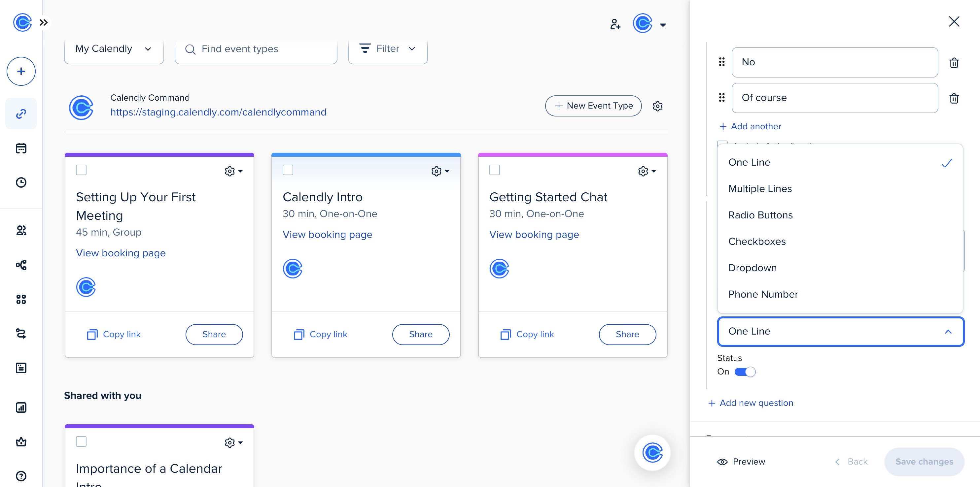Open Integrations grid icon in sidebar
The image size is (980, 487).
click(21, 299)
